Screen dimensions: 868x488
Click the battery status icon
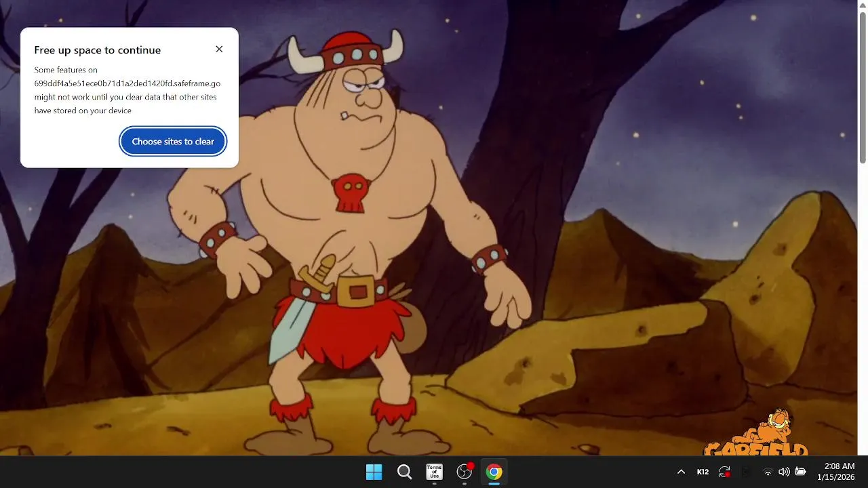tap(800, 472)
